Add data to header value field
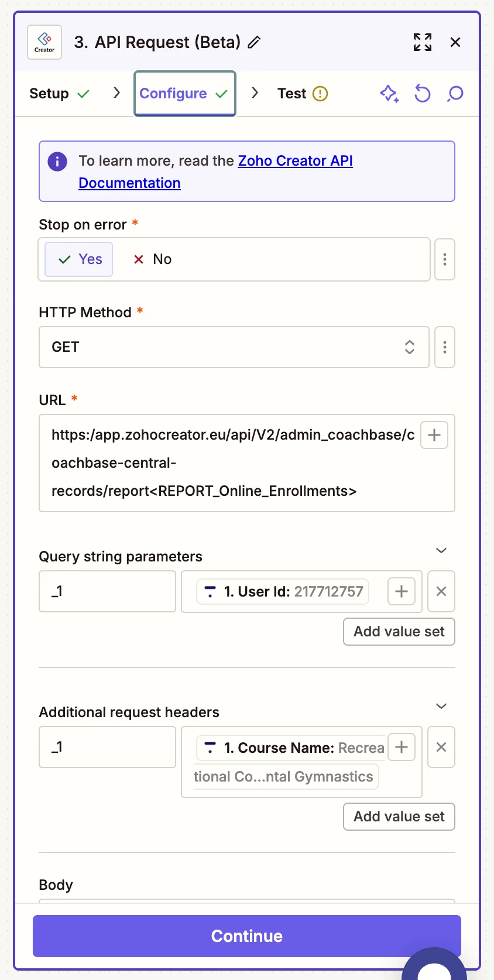 click(x=402, y=747)
